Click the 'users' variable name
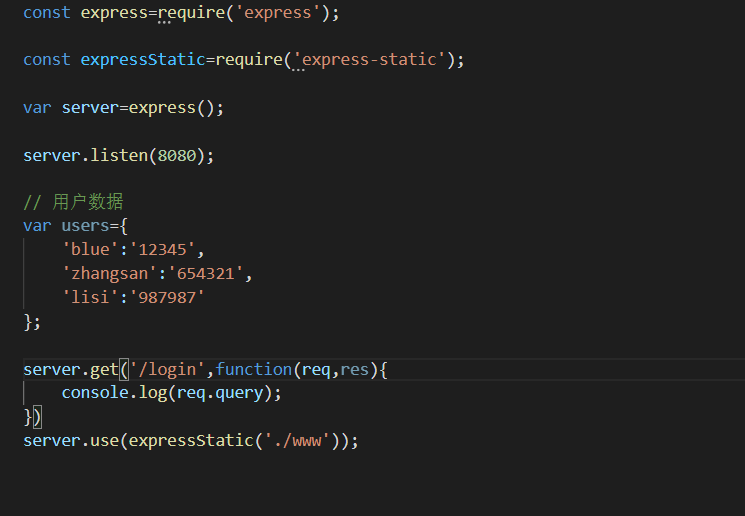The image size is (745, 516). [x=86, y=226]
